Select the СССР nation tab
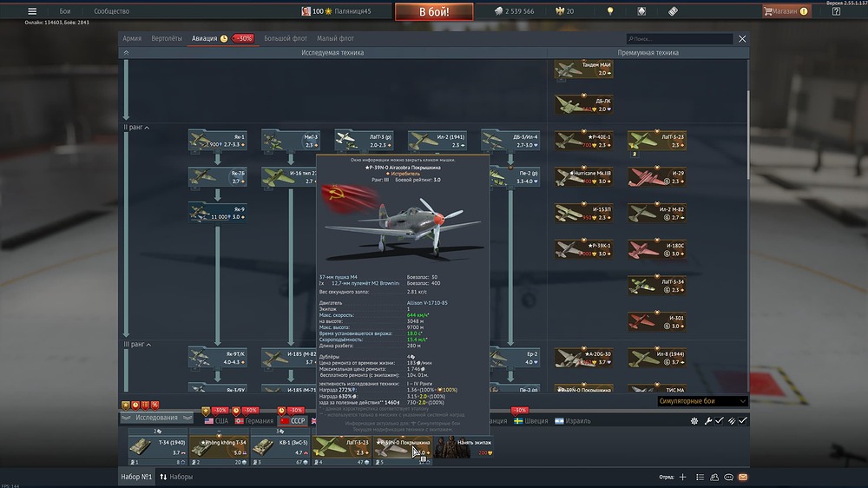 [x=293, y=421]
